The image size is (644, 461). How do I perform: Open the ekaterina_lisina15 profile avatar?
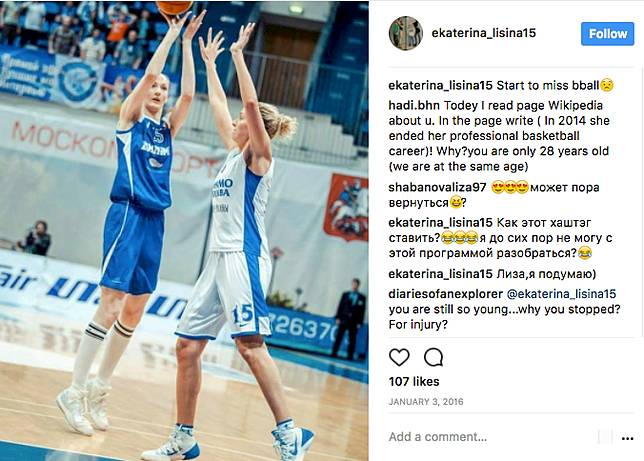tap(406, 33)
